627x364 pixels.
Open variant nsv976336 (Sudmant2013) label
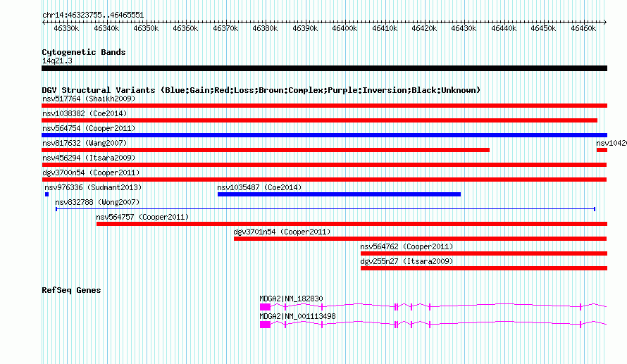coord(93,187)
